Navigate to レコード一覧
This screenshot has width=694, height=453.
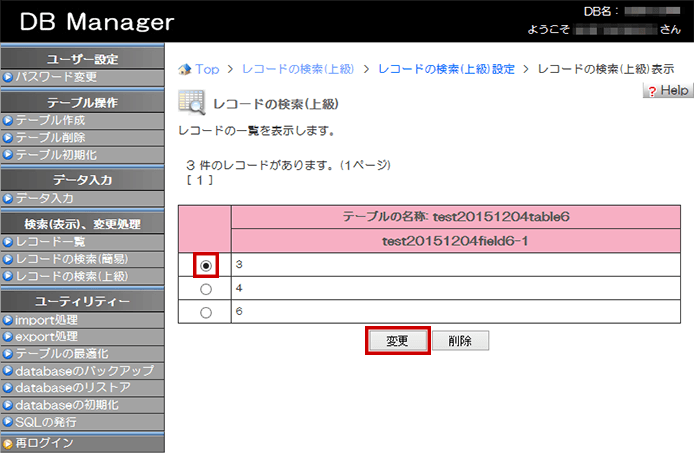(50, 242)
